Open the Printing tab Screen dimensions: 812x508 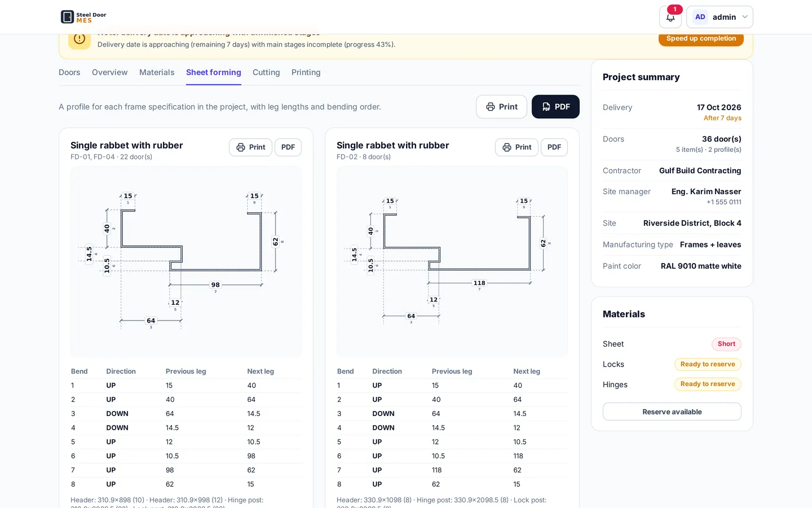306,72
